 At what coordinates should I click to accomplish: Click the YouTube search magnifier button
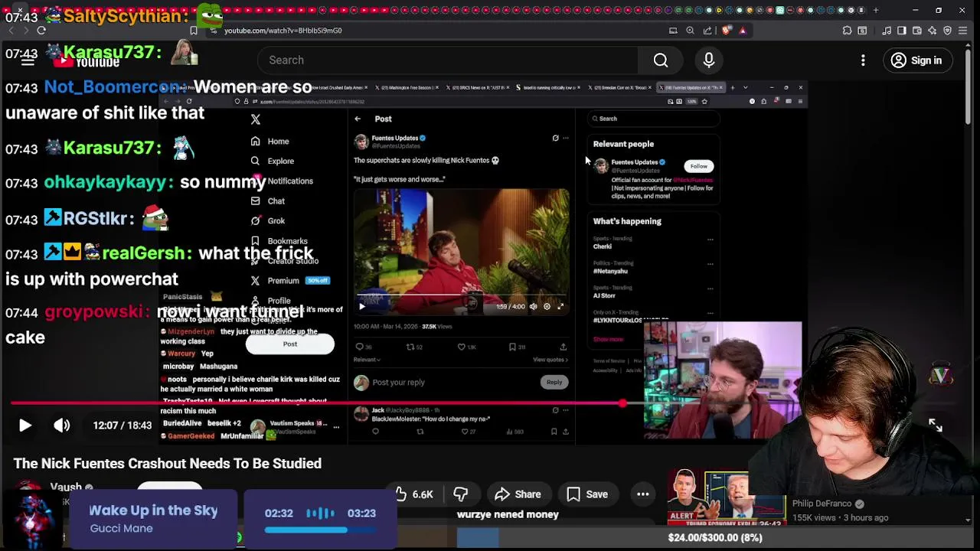[661, 60]
